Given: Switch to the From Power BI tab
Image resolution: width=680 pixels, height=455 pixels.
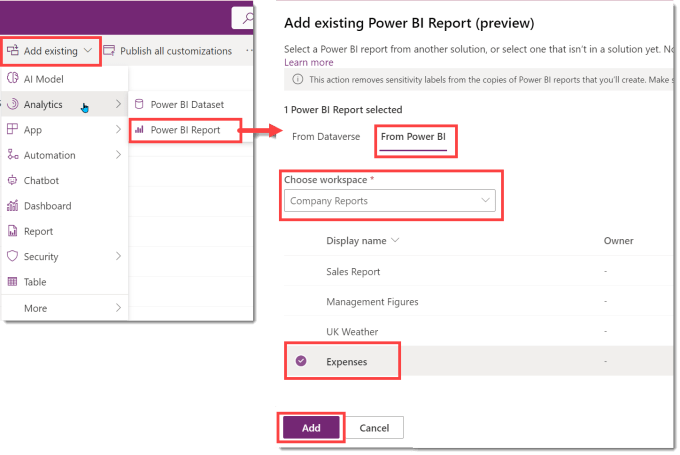Looking at the screenshot, I should 413,137.
